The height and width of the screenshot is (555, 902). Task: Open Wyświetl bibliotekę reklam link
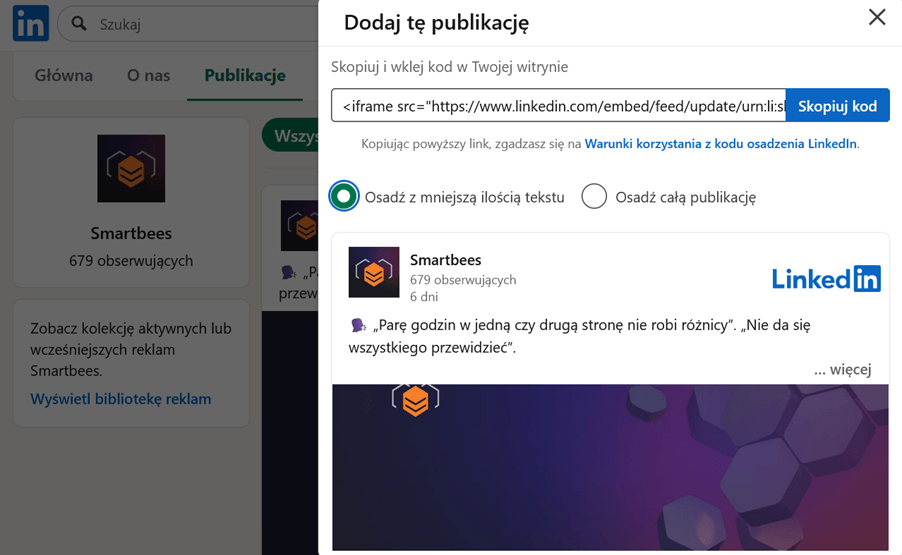[121, 399]
